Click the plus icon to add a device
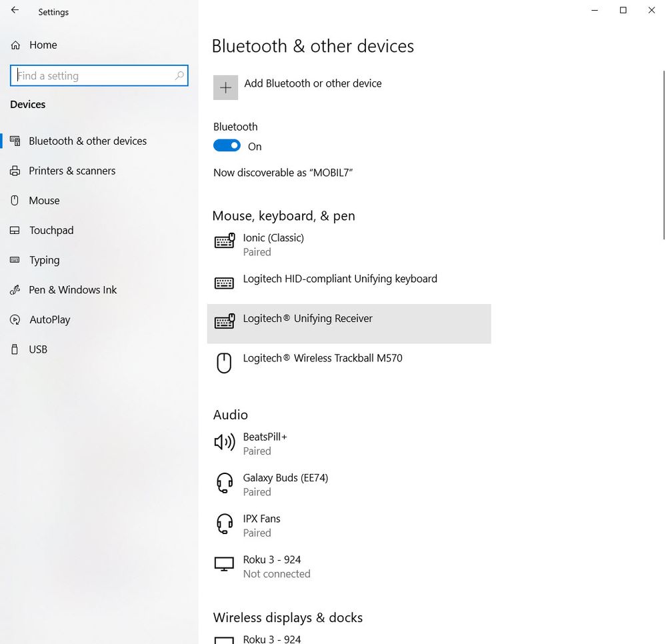Viewport: 666px width, 644px height. (225, 87)
